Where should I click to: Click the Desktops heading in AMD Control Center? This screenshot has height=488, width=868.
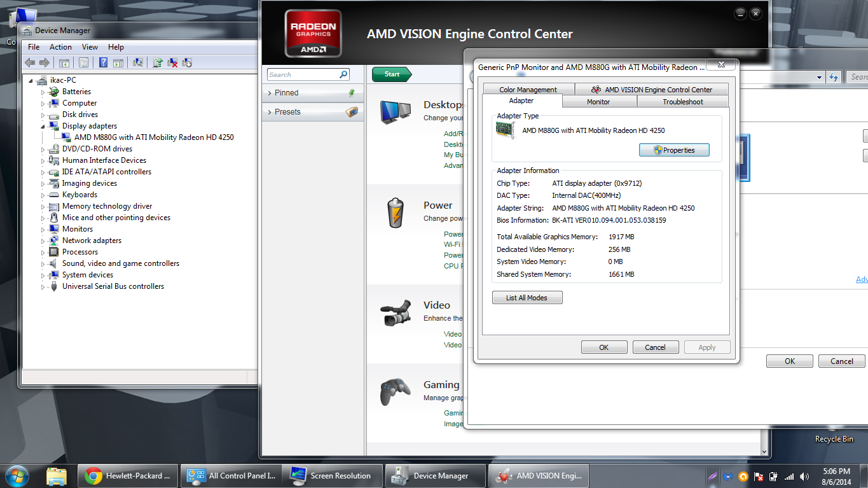(x=443, y=105)
